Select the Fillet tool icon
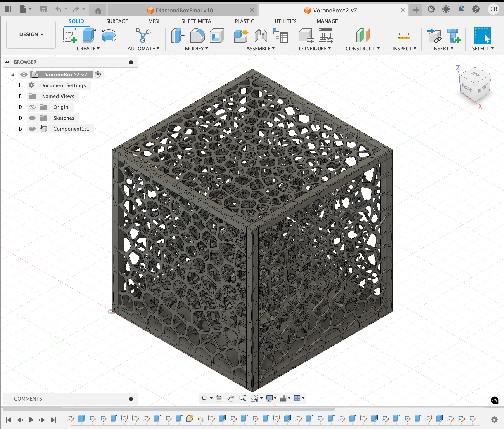Screen dimensions: 504x429 point(197,35)
